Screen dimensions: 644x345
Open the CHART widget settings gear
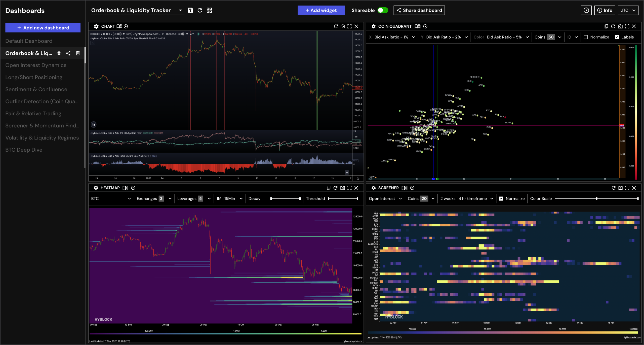click(x=96, y=26)
